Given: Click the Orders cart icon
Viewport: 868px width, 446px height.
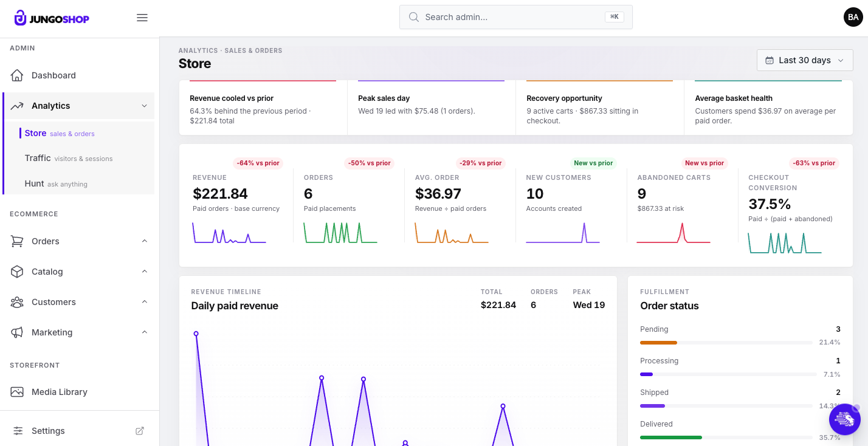Looking at the screenshot, I should click(x=17, y=241).
